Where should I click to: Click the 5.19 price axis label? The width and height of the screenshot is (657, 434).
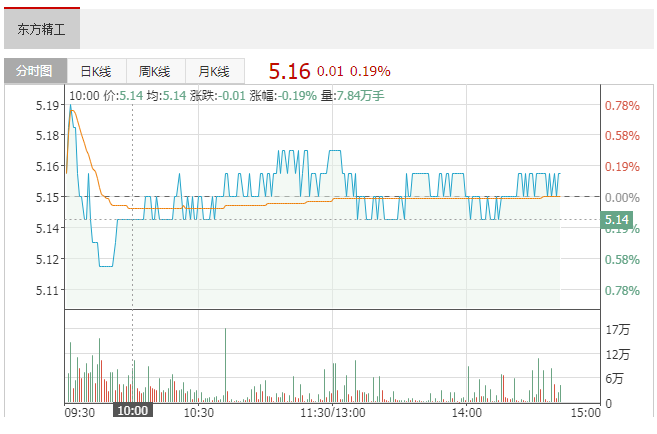(x=48, y=105)
